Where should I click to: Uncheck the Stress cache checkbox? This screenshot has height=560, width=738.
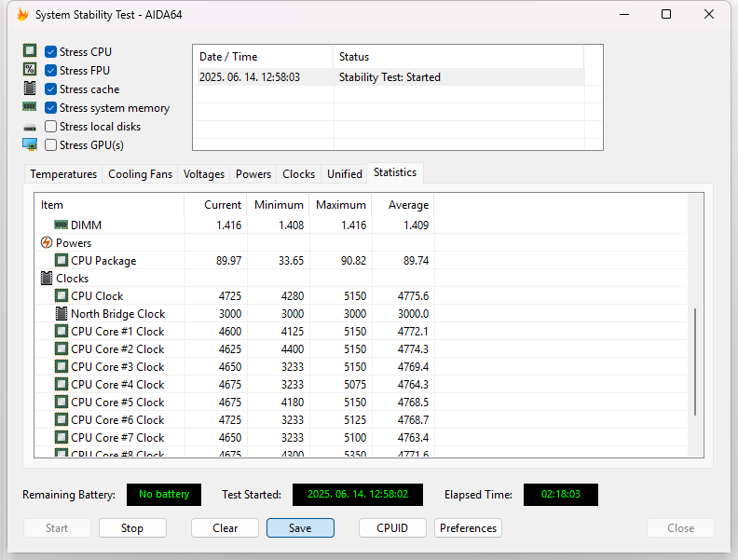pyautogui.click(x=51, y=89)
